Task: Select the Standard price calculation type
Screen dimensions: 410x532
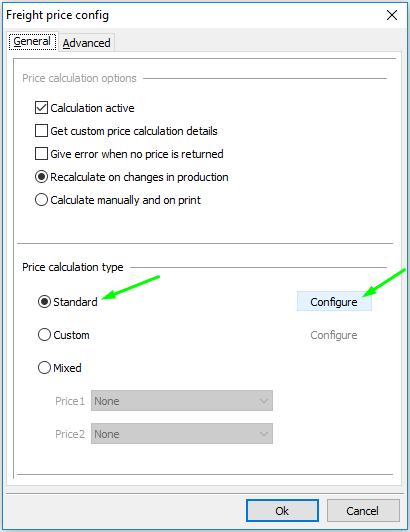Action: click(44, 302)
